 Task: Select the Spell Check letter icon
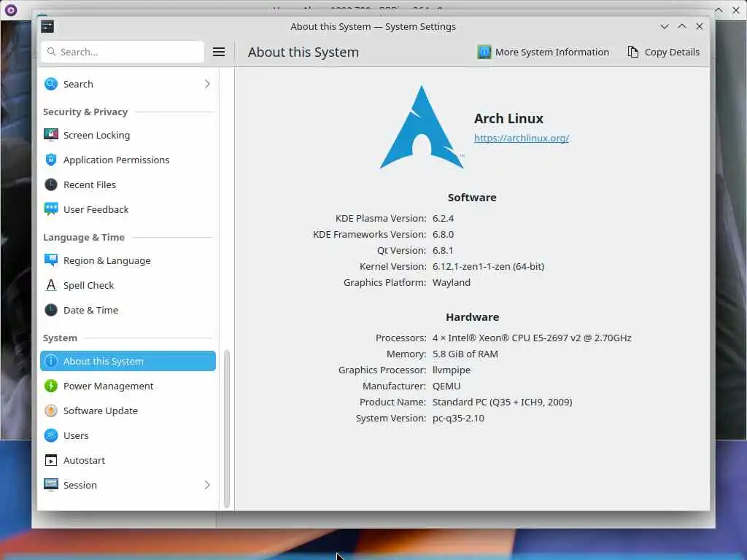pyautogui.click(x=51, y=285)
